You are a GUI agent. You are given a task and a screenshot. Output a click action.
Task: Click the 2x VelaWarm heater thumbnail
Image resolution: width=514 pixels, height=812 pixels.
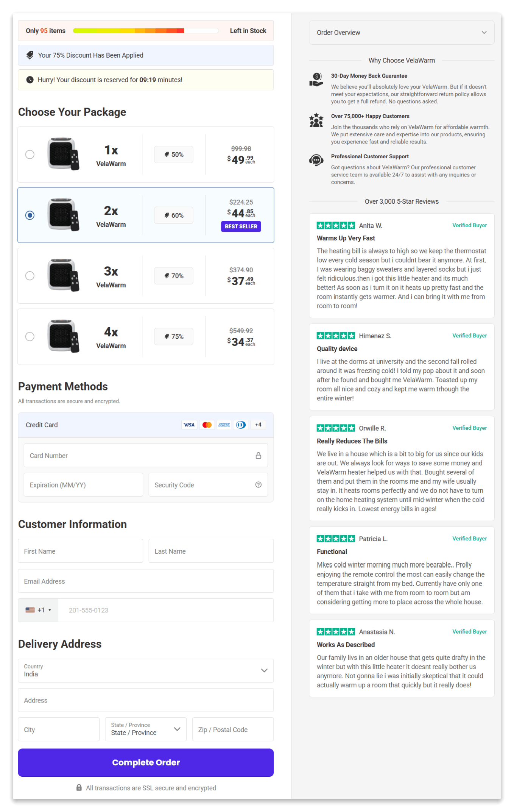[x=64, y=214]
